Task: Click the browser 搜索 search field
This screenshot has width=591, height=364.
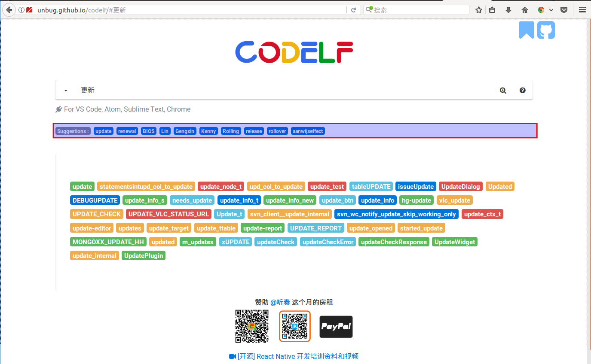Action: pos(416,10)
